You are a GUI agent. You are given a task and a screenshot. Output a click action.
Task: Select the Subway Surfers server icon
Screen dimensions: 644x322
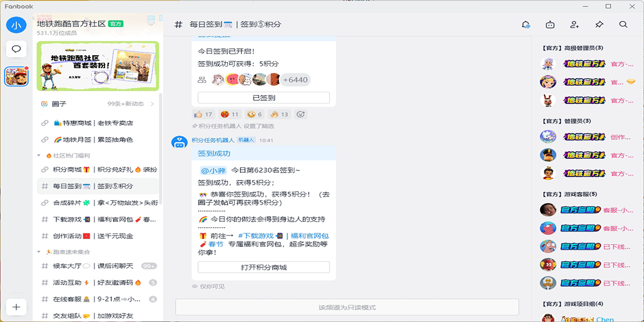[x=17, y=77]
